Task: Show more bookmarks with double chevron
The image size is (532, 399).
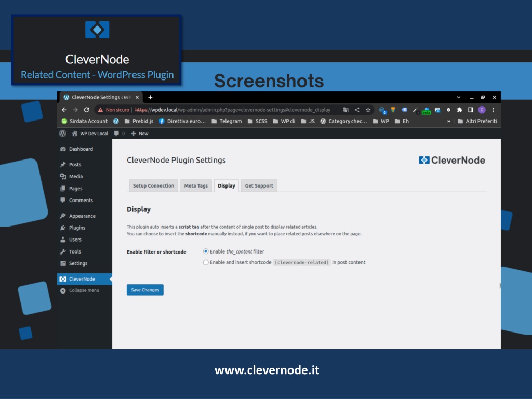Action: (448, 121)
